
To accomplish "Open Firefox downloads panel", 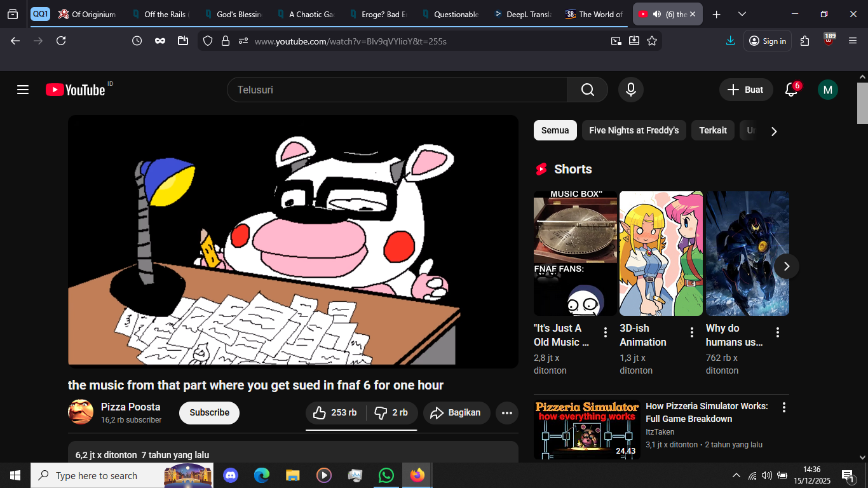I will (x=731, y=41).
